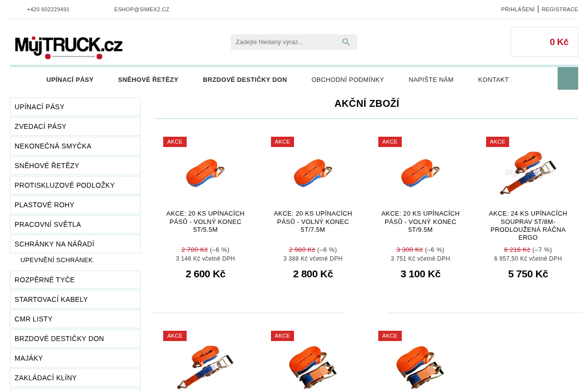Select Plastové rohy sidebar category
588x392 pixels.
coord(75,205)
